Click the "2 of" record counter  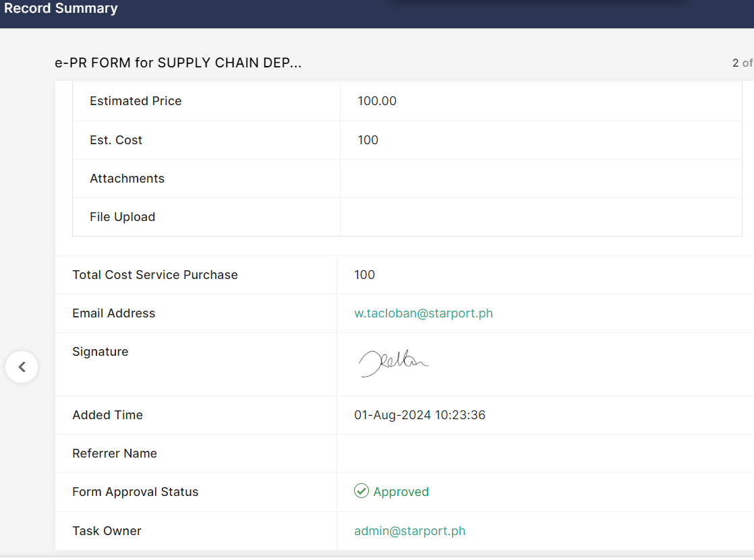[x=742, y=63]
